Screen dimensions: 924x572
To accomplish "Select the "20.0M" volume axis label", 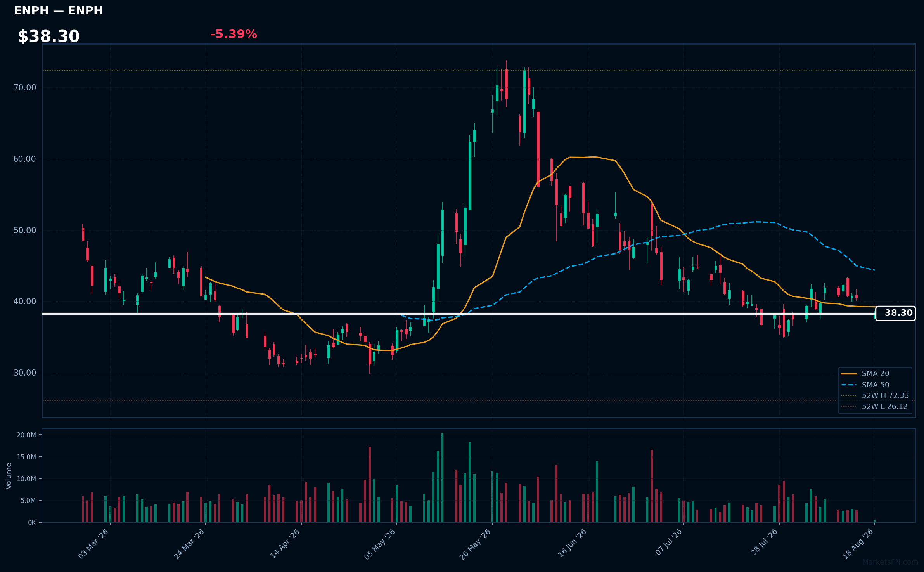I will [x=26, y=435].
